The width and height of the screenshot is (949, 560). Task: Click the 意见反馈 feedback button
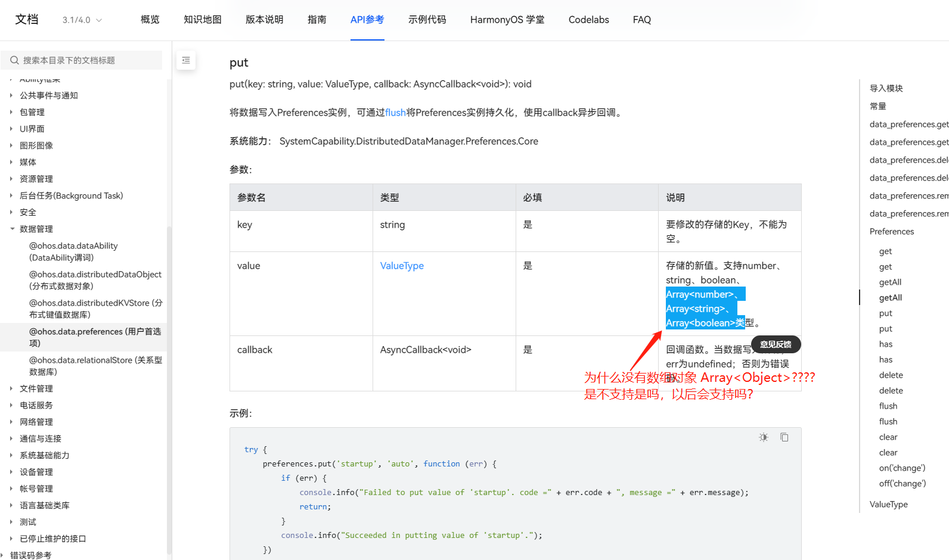(x=776, y=344)
